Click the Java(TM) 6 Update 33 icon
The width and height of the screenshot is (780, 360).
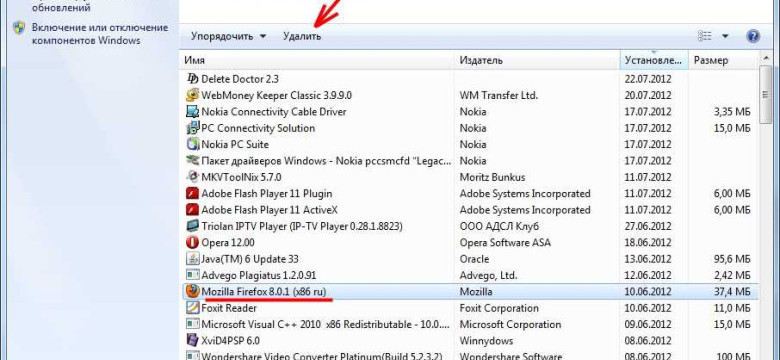pos(192,259)
